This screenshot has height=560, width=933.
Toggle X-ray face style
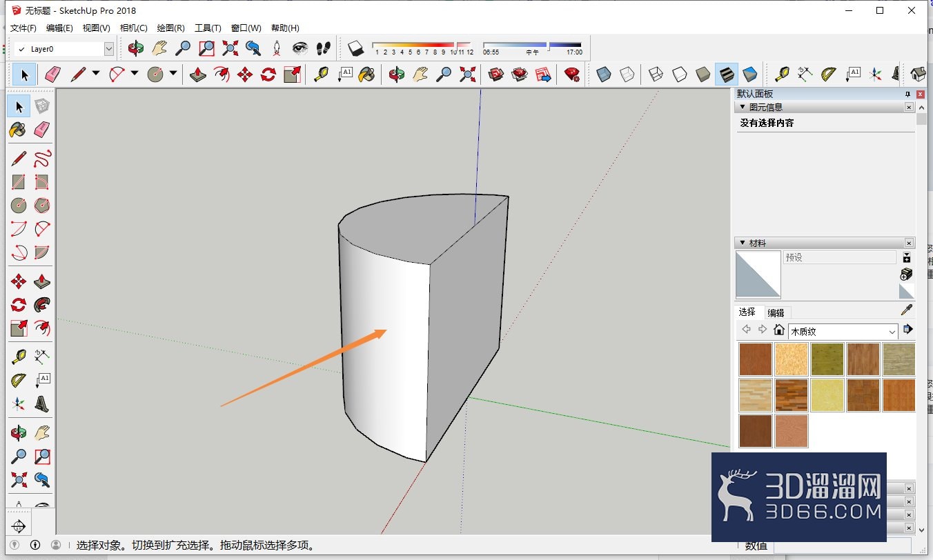[604, 74]
